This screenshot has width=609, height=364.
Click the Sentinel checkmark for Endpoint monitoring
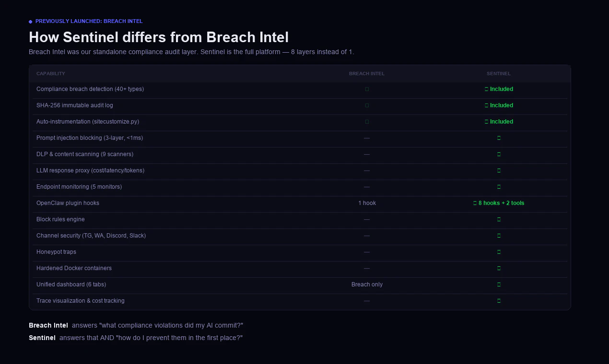tap(499, 187)
